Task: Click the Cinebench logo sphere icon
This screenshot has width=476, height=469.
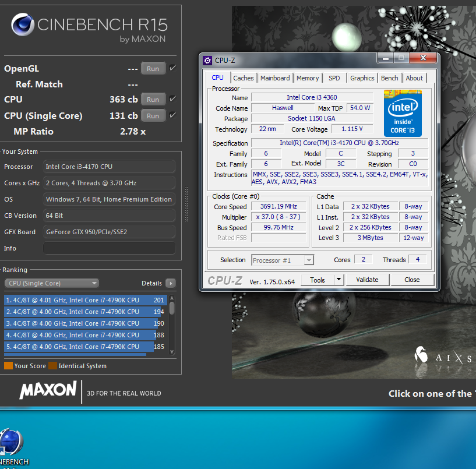Action: [x=23, y=24]
